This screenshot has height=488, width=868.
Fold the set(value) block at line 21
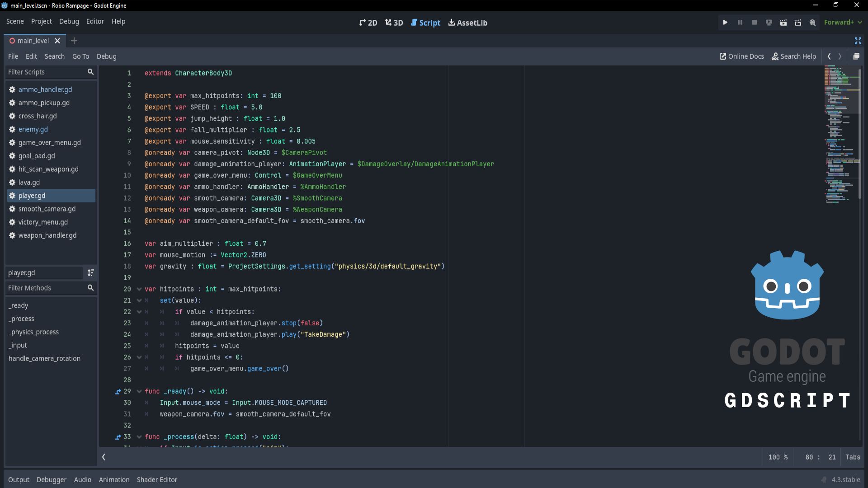tap(139, 300)
